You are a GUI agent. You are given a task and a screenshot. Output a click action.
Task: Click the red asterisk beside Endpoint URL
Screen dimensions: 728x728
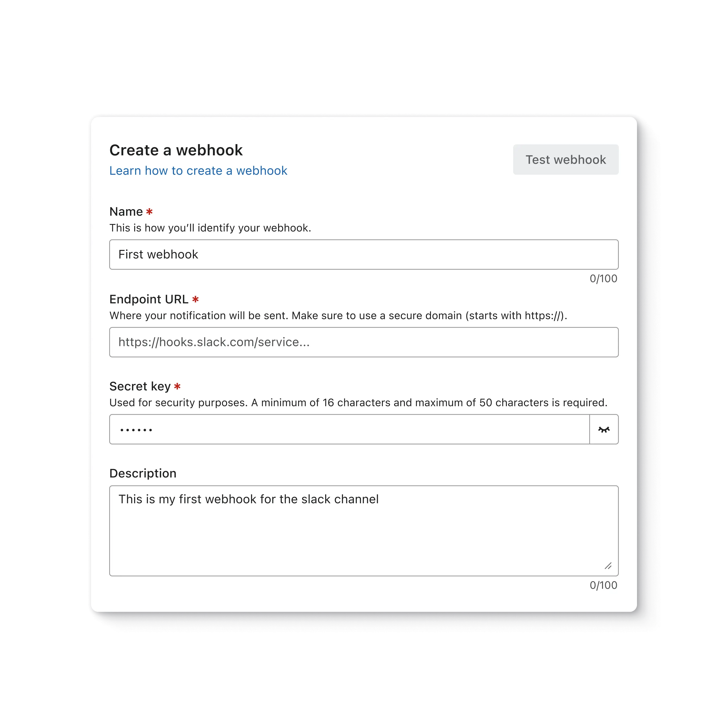pyautogui.click(x=196, y=299)
